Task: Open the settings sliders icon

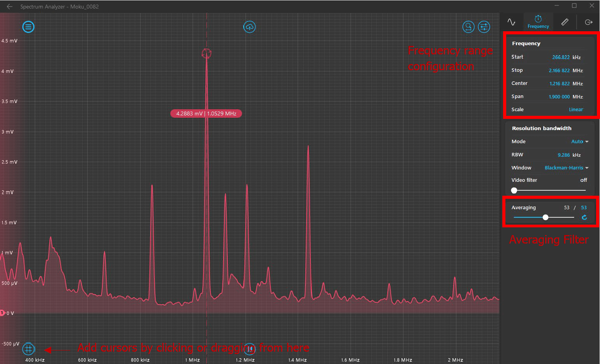Action: pos(484,27)
